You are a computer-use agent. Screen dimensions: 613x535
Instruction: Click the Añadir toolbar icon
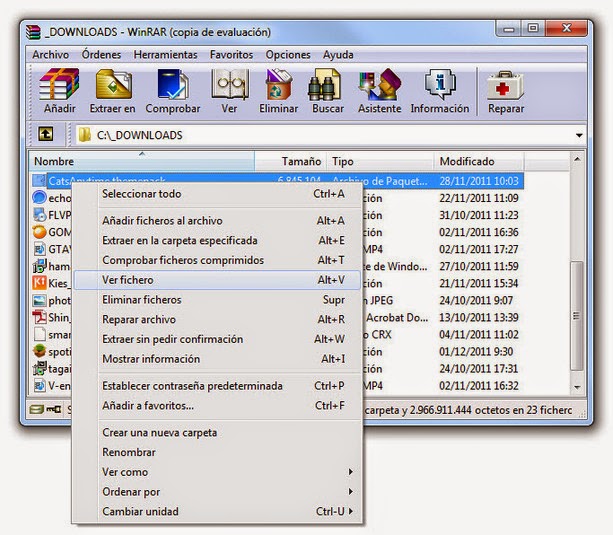59,84
